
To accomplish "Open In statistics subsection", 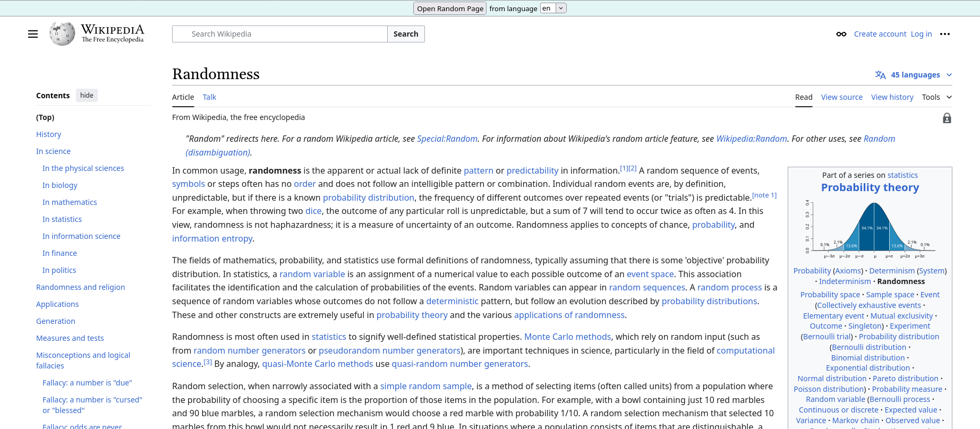I will (x=62, y=219).
